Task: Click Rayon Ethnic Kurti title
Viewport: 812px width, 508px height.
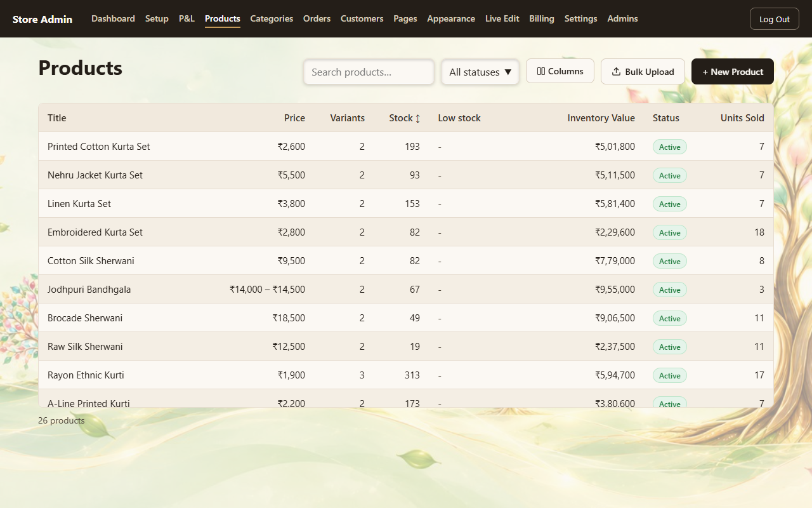Action: point(86,375)
